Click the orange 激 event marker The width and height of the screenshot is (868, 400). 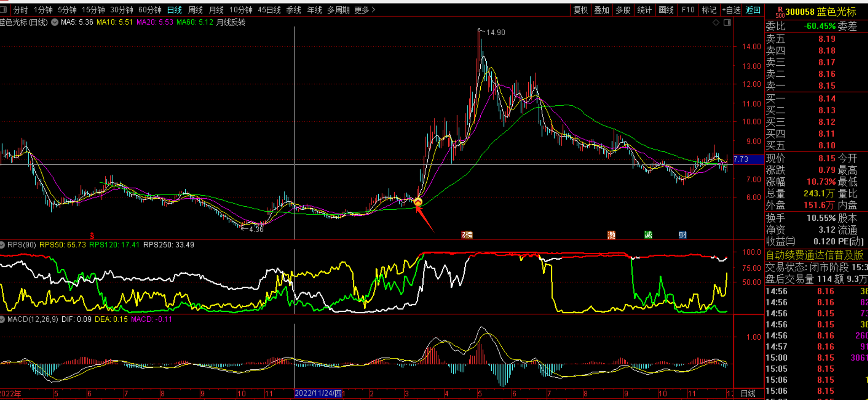tap(611, 235)
